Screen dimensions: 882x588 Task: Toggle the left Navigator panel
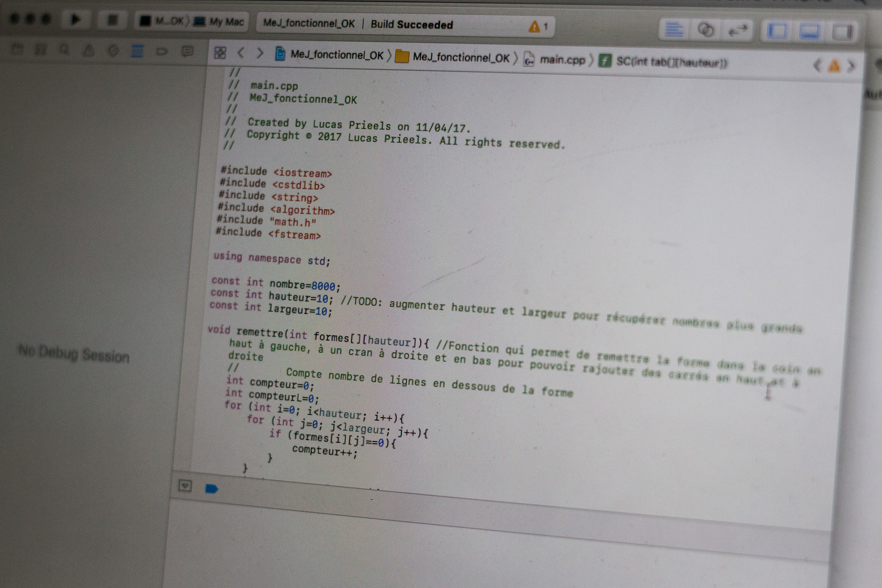coord(777,31)
